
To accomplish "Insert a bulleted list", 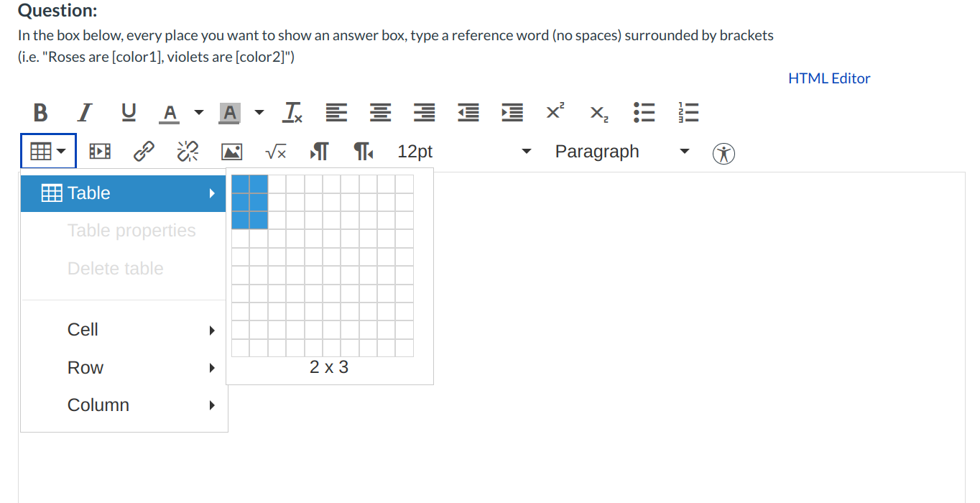I will click(x=644, y=113).
